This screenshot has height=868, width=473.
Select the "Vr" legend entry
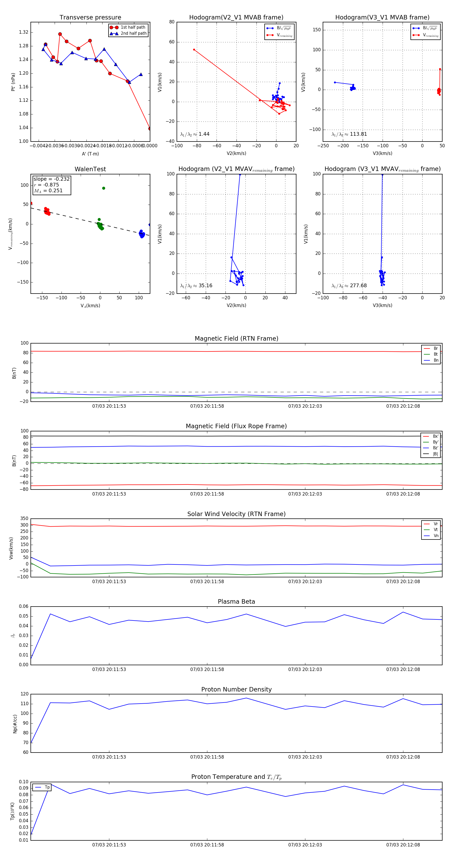click(431, 524)
